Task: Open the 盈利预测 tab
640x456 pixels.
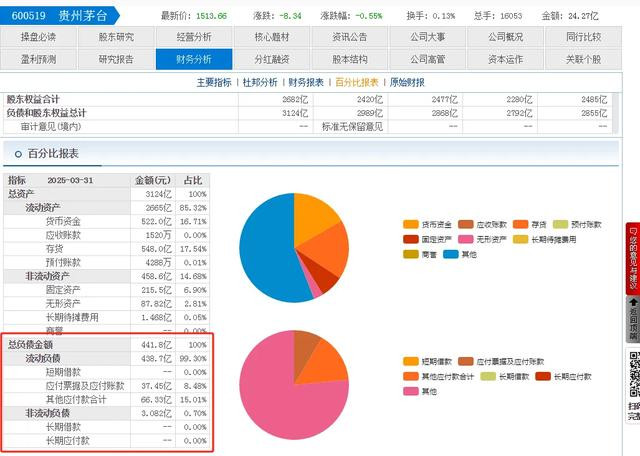Action: click(x=38, y=59)
